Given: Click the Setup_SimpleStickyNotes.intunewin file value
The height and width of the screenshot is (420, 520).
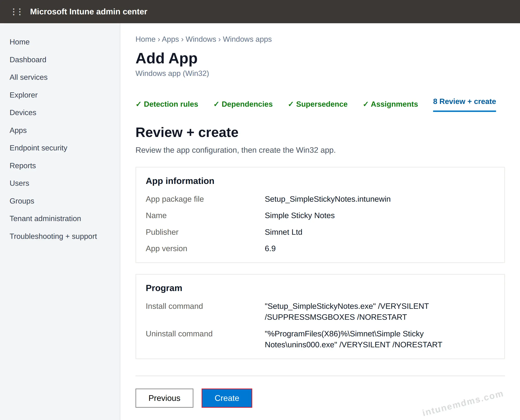Looking at the screenshot, I should coord(328,199).
